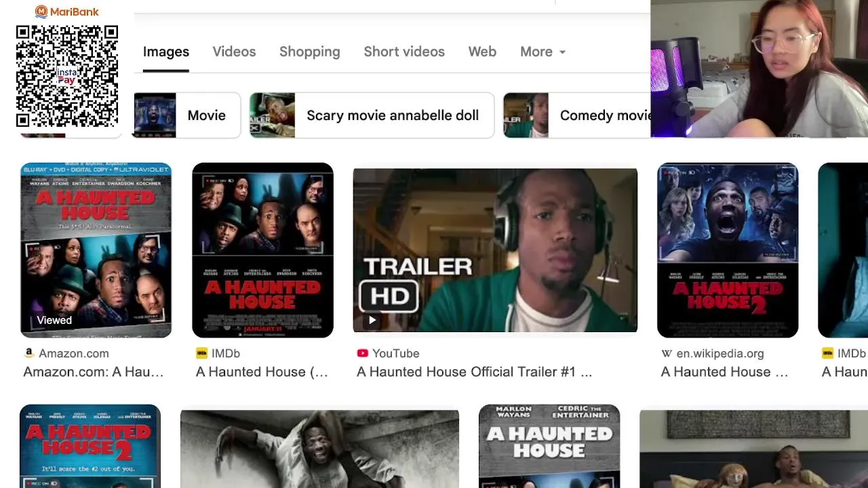The height and width of the screenshot is (488, 868).
Task: Expand the More dropdown
Action: 542,52
